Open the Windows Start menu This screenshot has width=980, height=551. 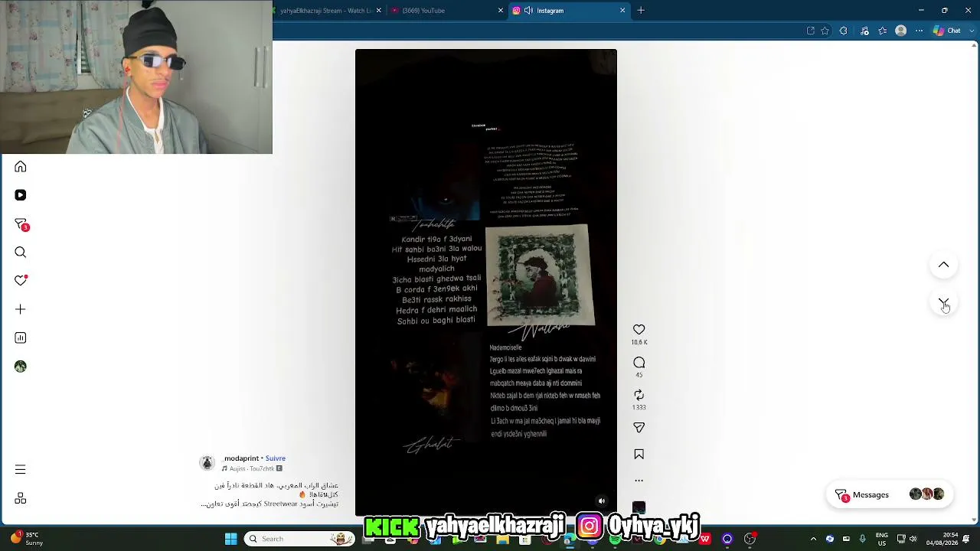230,539
